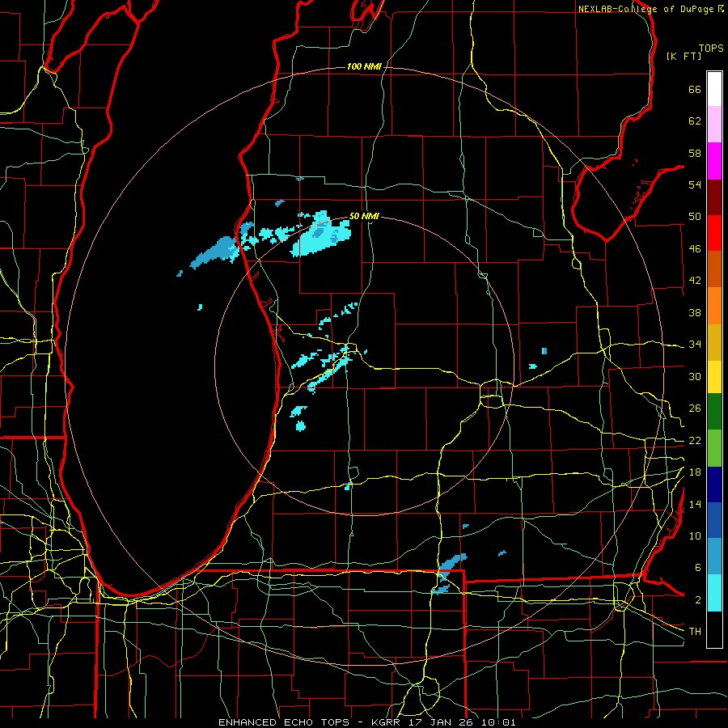Click the bright yellow legend color band
The height and width of the screenshot is (728, 728).
pos(714,376)
